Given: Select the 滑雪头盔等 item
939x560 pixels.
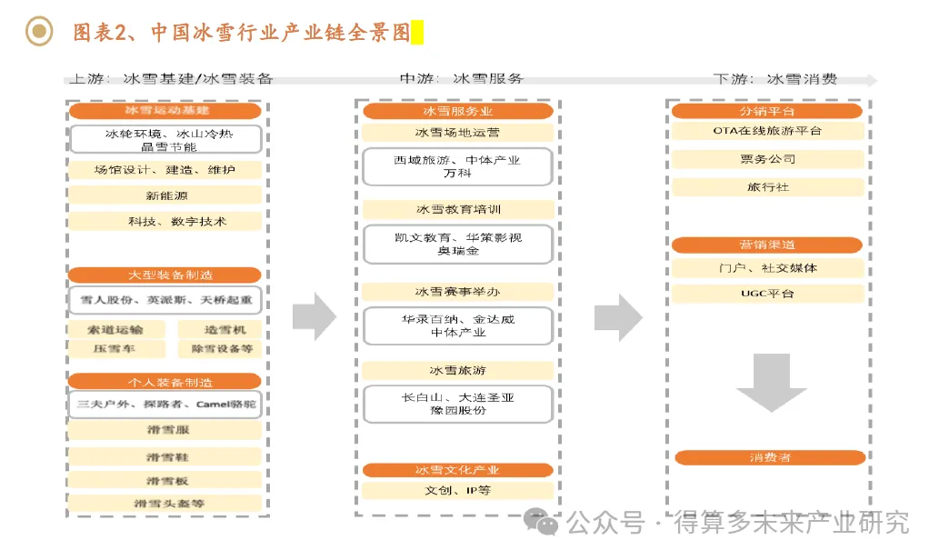Looking at the screenshot, I should [168, 503].
